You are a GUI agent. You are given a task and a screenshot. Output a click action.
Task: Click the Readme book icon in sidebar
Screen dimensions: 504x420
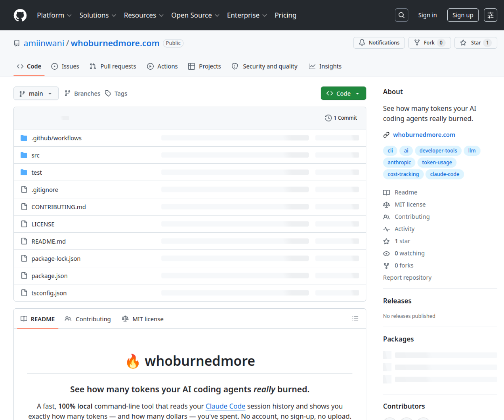tap(386, 192)
